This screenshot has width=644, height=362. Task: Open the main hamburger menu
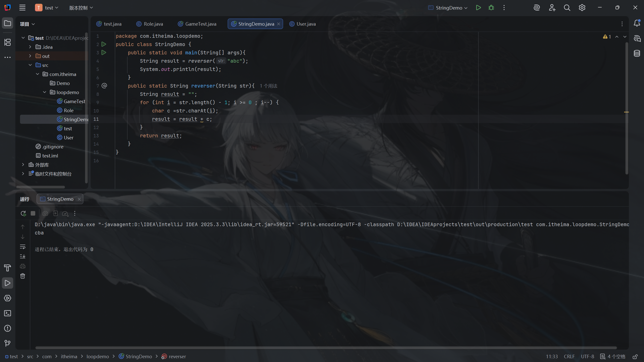[22, 8]
